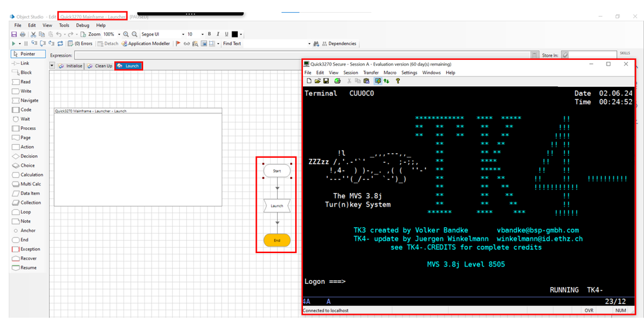Open the Debug menu
The image size is (644, 320).
click(x=83, y=25)
